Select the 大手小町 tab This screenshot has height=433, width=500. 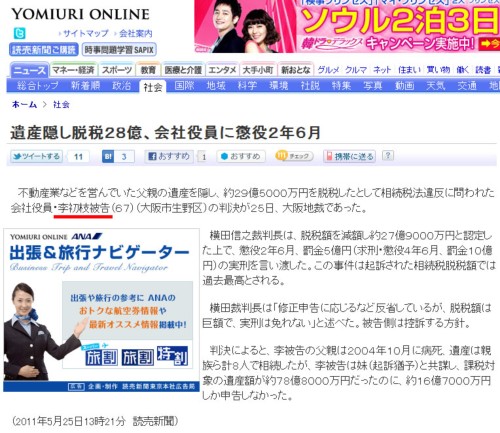tap(258, 70)
